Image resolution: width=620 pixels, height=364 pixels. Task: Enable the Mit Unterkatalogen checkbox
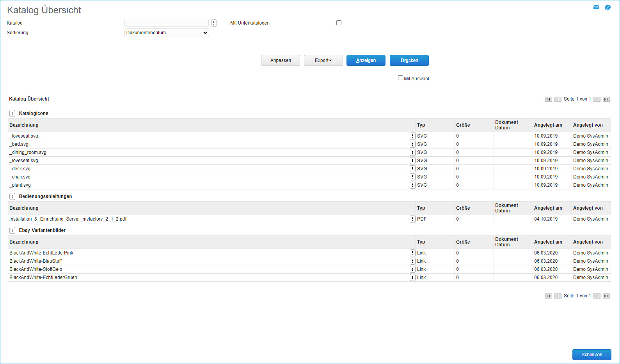[339, 23]
